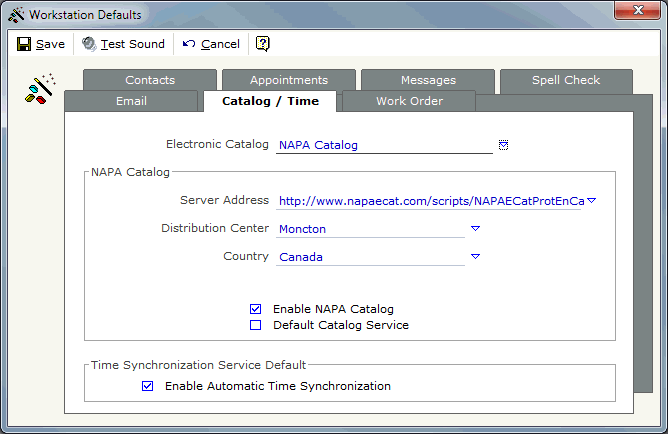The width and height of the screenshot is (668, 434).
Task: Go to the Work Order tab
Action: click(x=409, y=101)
